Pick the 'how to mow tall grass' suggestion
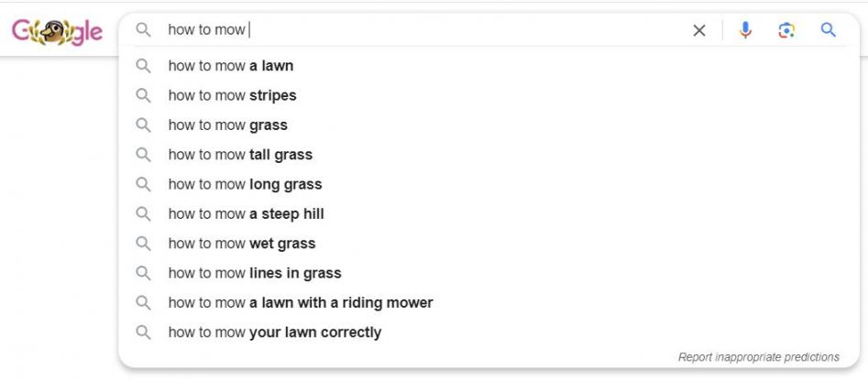Screen dimensions: 868x380 coord(240,155)
